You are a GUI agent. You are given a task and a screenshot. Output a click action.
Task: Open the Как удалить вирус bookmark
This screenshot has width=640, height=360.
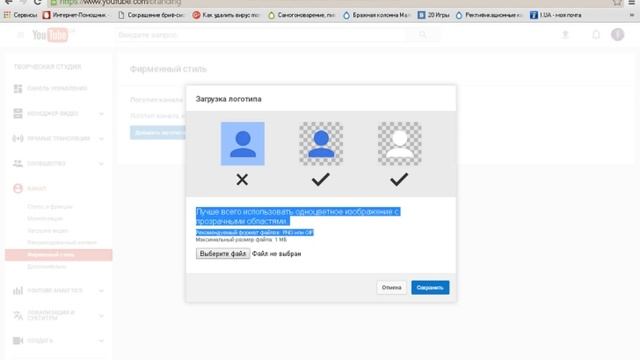[x=226, y=15]
